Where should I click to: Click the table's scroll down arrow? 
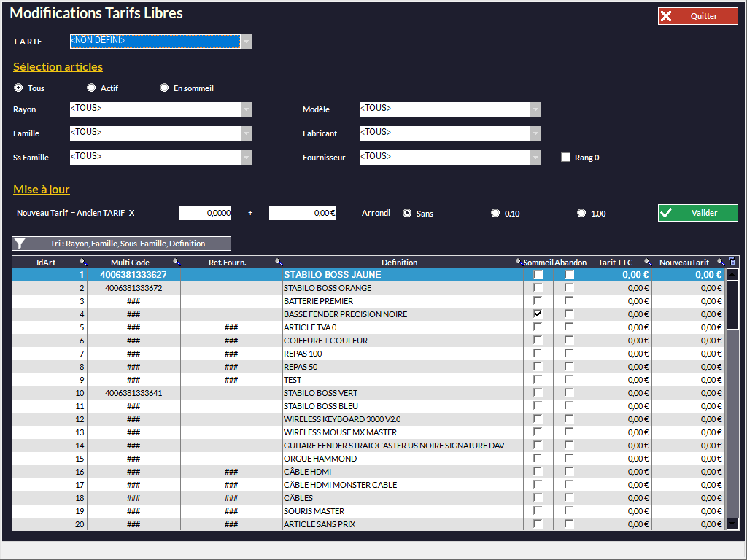click(733, 523)
